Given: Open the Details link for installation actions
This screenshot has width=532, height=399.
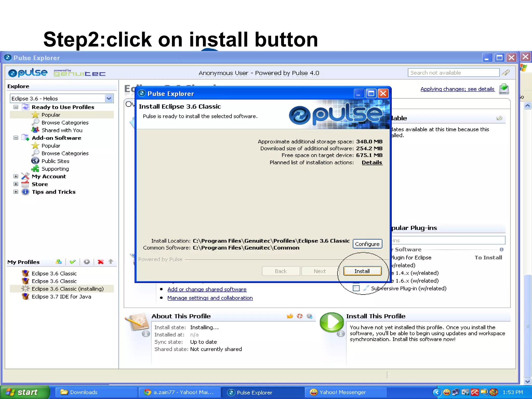Looking at the screenshot, I should click(372, 162).
